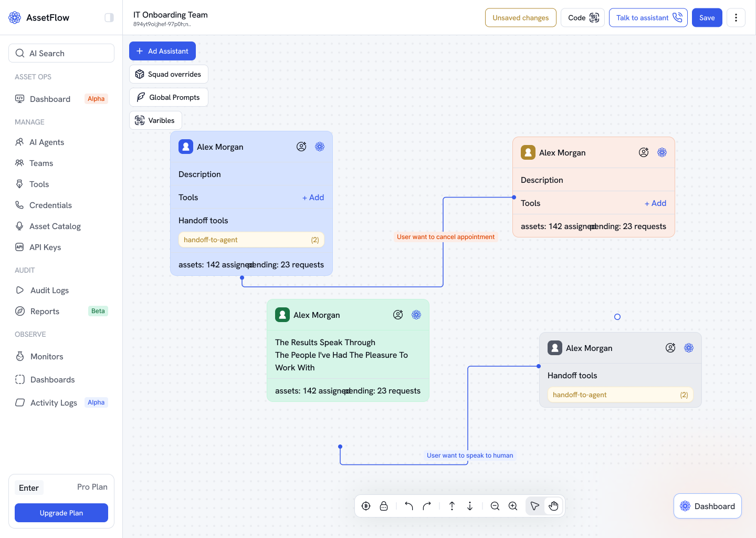This screenshot has height=538, width=756.
Task: Zoom in the canvas
Action: (513, 506)
